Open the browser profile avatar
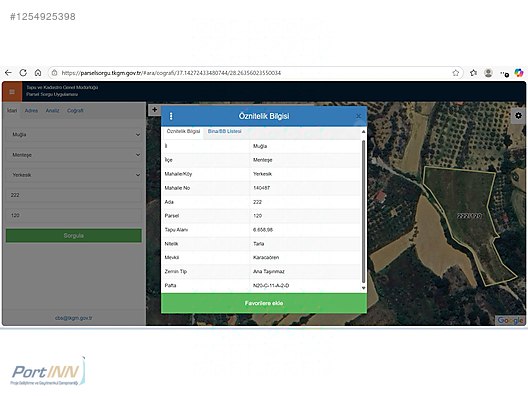Screen dimensions: 528x396 click(488, 73)
